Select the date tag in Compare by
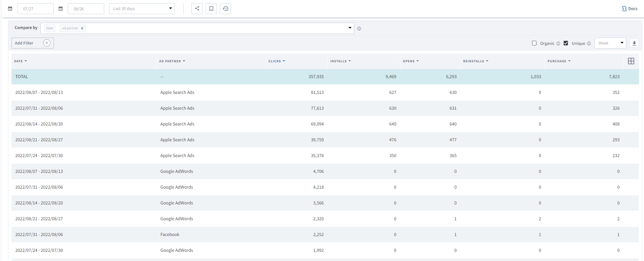 click(x=50, y=28)
